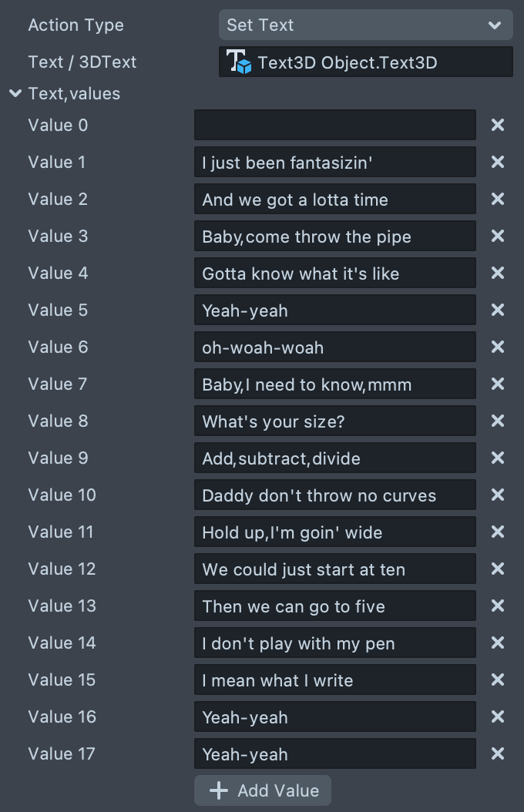Open the Action Type dropdown
524x812 pixels.
(x=365, y=25)
